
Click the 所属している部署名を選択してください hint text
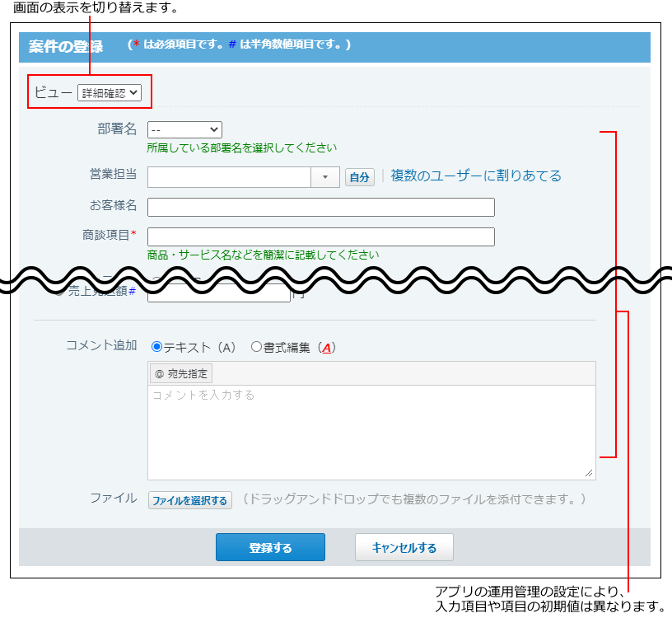242,148
